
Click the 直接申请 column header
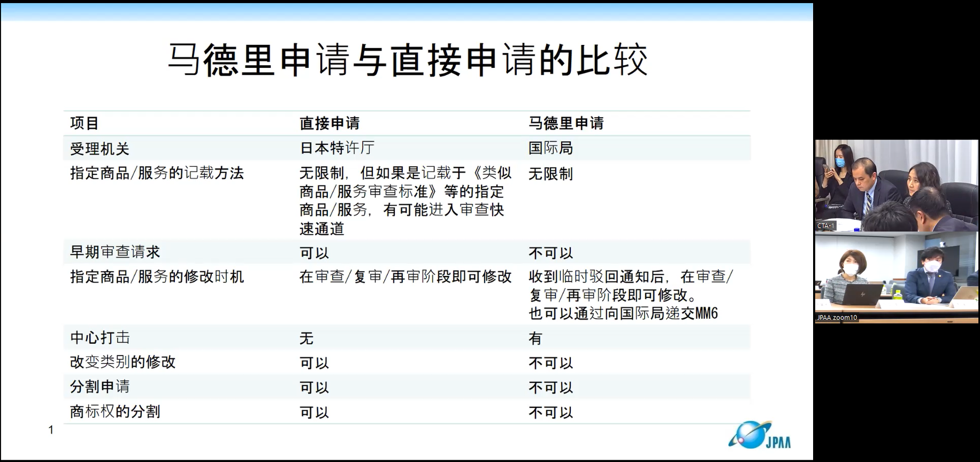pyautogui.click(x=330, y=124)
